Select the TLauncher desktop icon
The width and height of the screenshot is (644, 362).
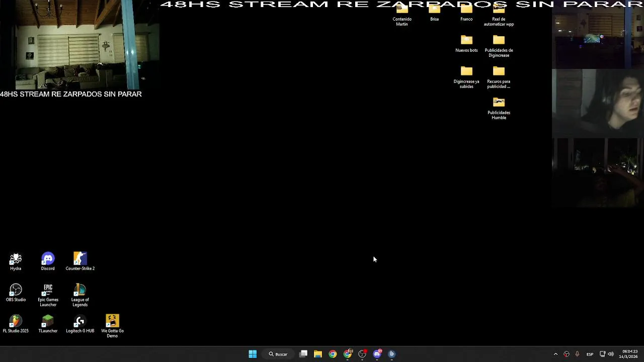pos(48,324)
